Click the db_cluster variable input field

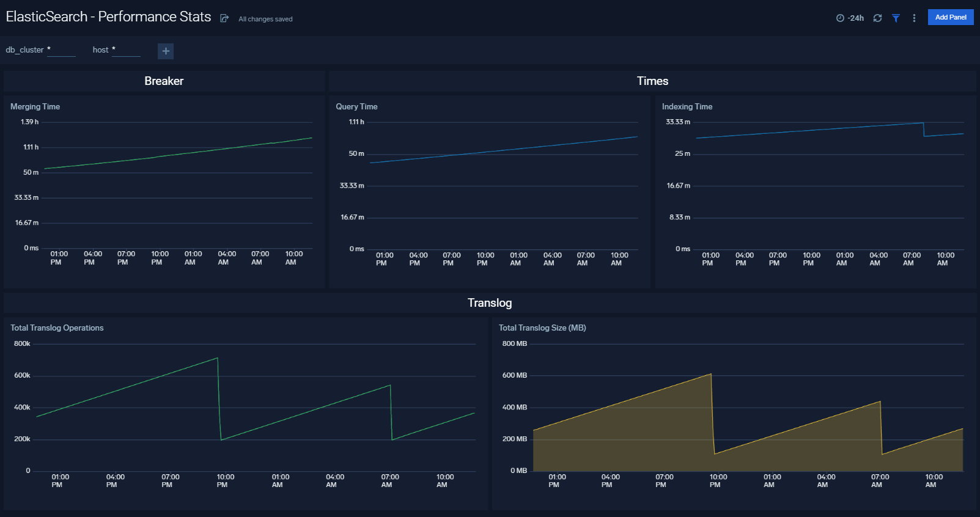[61, 50]
